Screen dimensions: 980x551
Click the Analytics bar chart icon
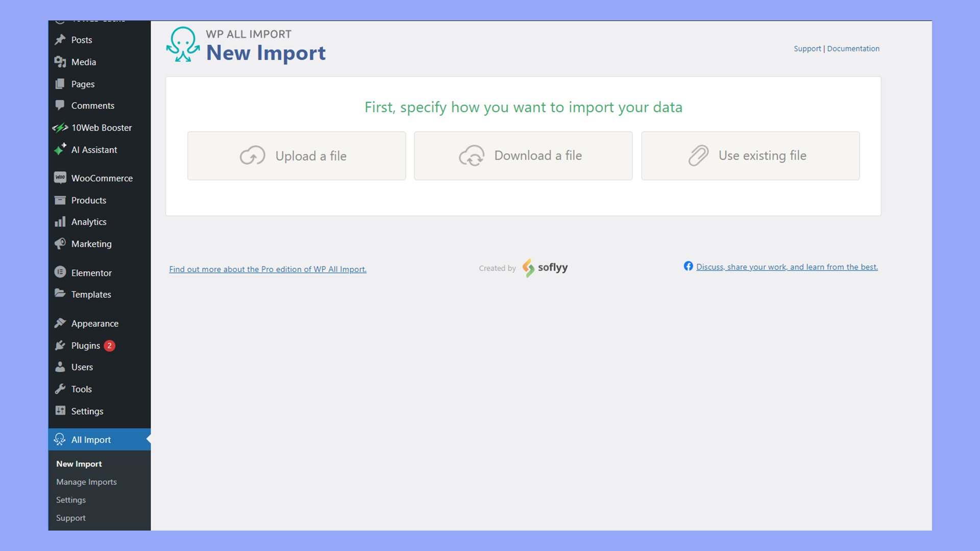pyautogui.click(x=60, y=222)
